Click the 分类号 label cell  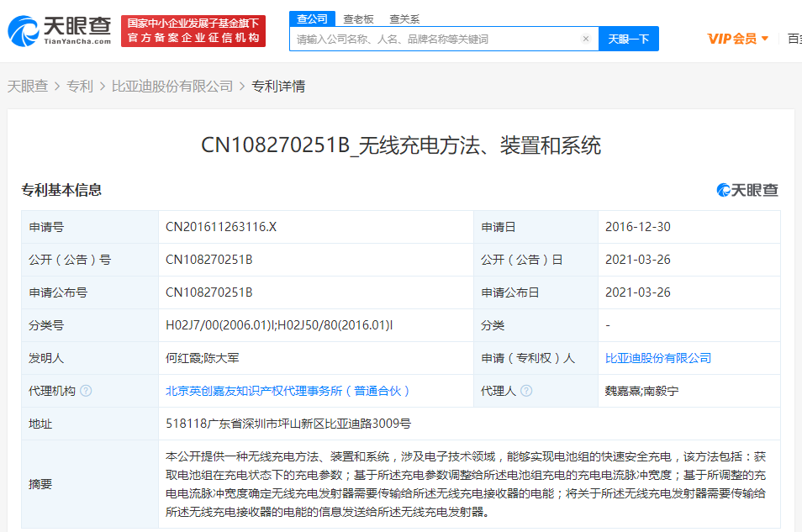[90, 325]
